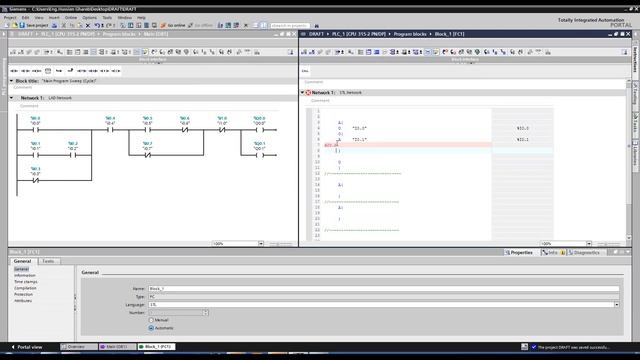This screenshot has width=640, height=360.
Task: Collapse Network 1 in the Block_1 STL editor
Action: tap(302, 93)
